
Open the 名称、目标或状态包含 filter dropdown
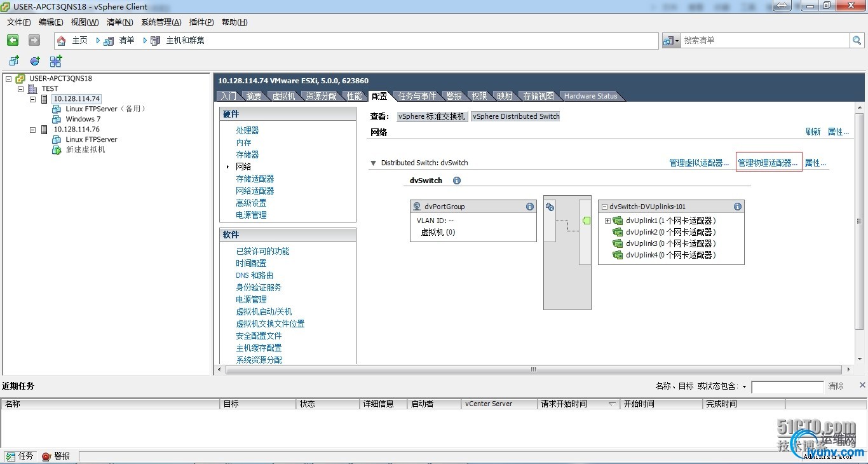click(744, 386)
